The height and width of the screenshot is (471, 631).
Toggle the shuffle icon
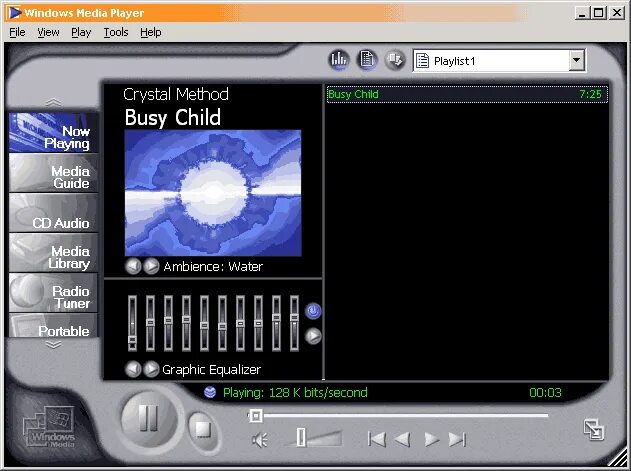395,60
